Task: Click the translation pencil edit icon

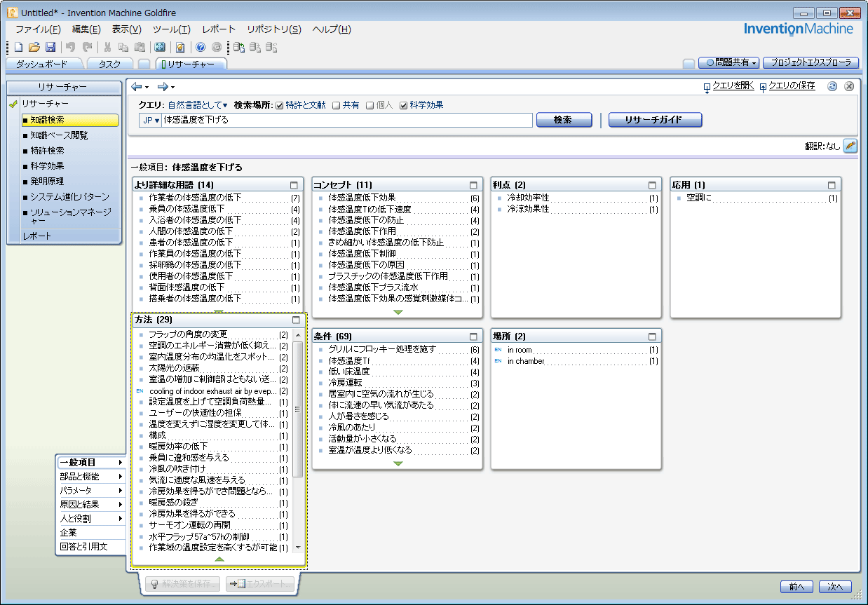Action: tap(850, 146)
